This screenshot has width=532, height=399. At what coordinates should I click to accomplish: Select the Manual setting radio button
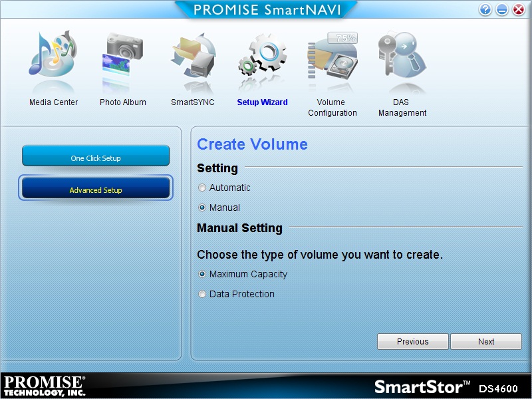pyautogui.click(x=202, y=207)
